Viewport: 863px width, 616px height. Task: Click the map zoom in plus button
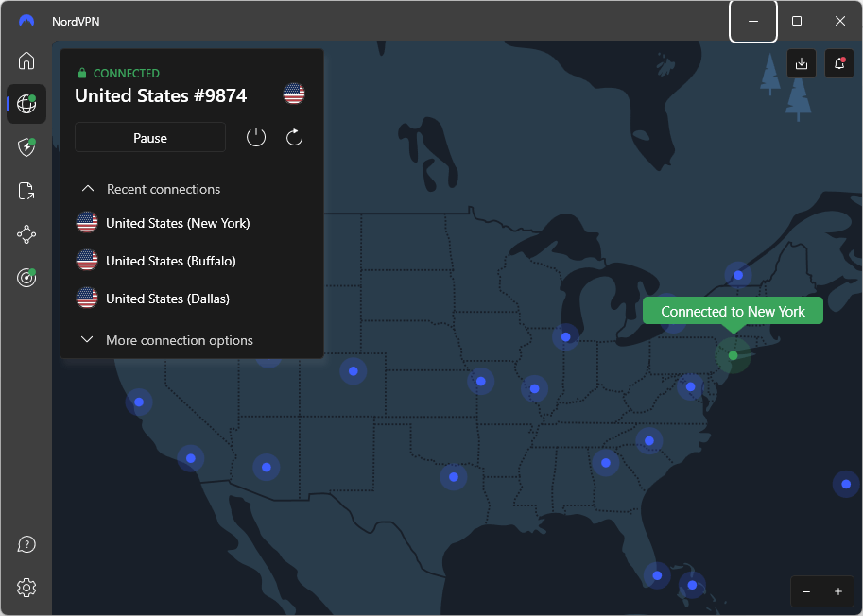[838, 591]
